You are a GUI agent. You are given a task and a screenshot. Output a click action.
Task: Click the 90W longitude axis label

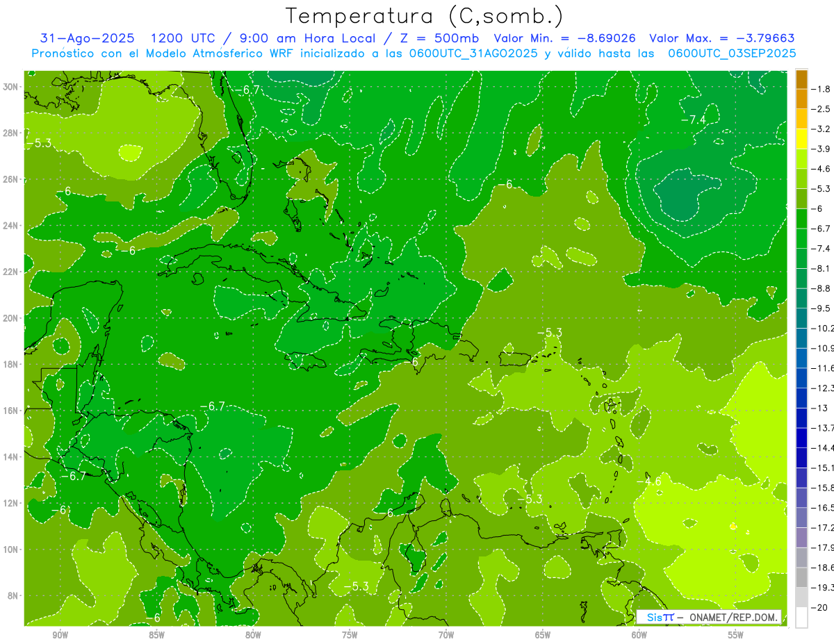pos(60,634)
